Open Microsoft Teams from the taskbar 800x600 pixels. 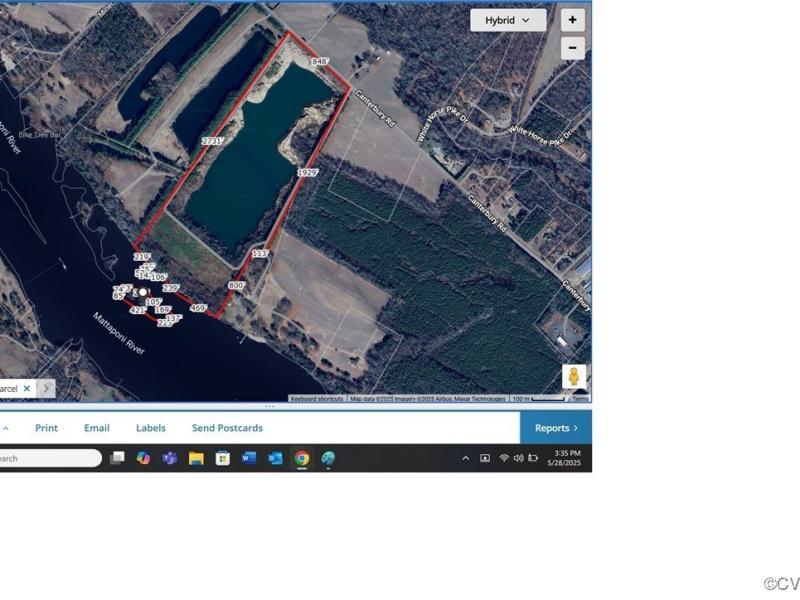(x=170, y=458)
